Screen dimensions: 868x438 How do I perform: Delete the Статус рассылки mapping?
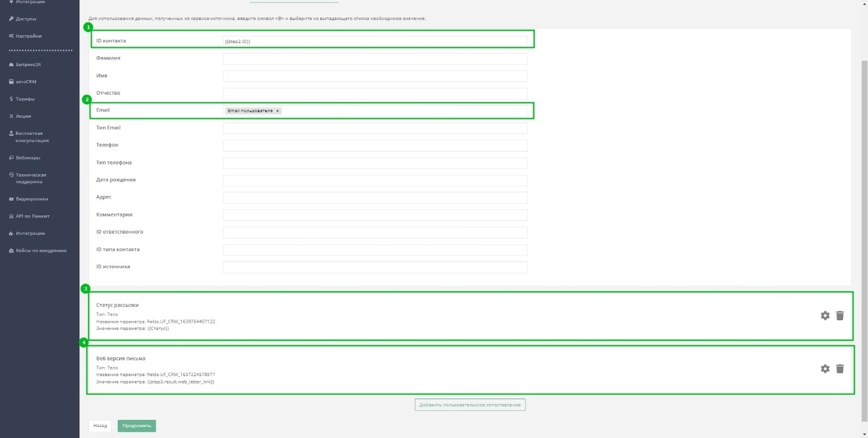coord(839,315)
